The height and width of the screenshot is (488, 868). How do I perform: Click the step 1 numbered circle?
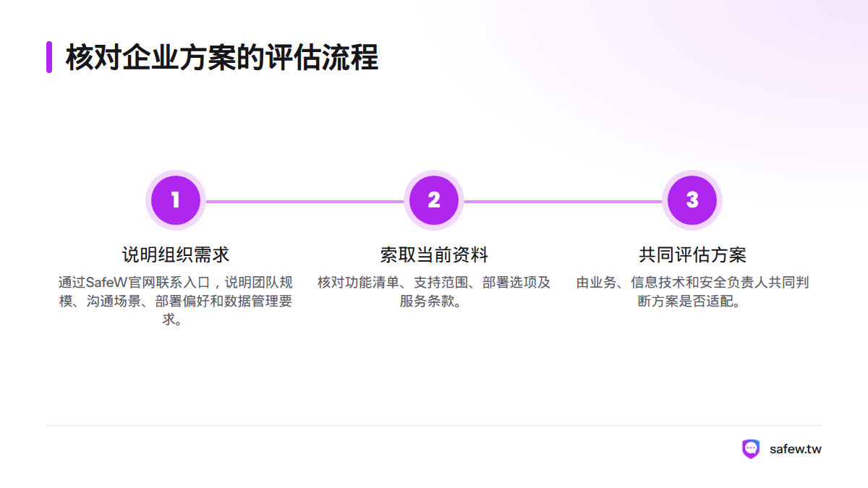pyautogui.click(x=176, y=200)
